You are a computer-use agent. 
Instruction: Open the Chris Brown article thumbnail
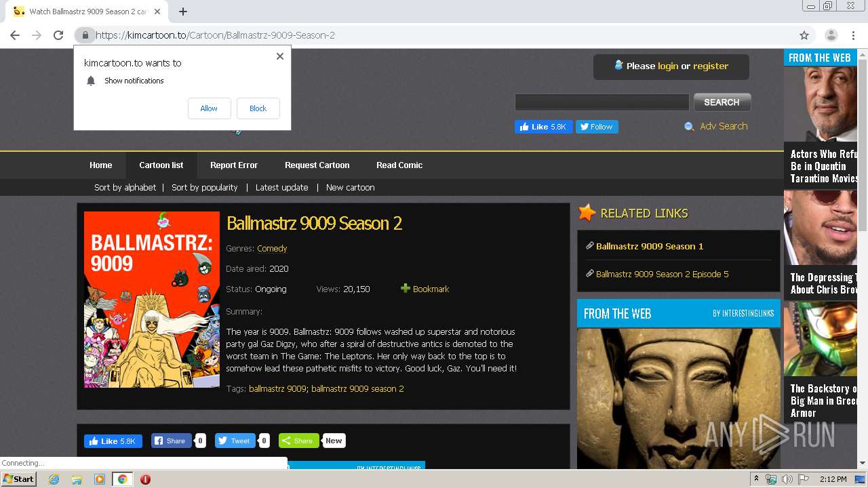[x=821, y=228]
